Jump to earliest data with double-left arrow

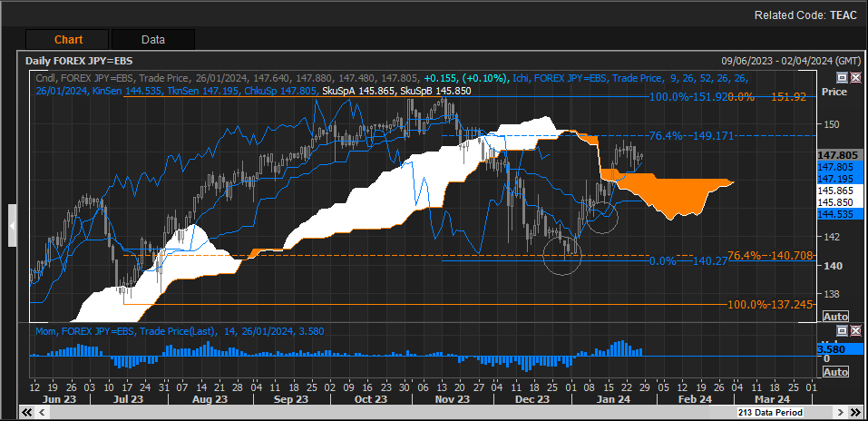(28, 413)
